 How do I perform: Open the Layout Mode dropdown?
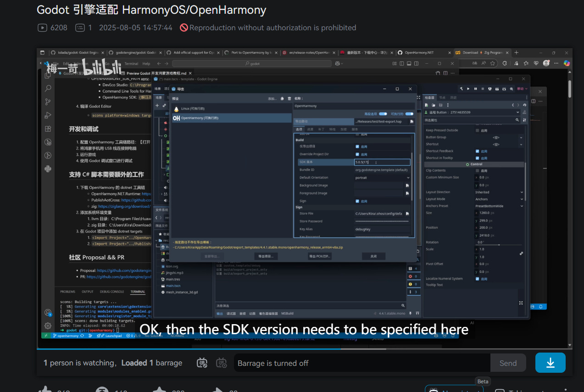499,199
